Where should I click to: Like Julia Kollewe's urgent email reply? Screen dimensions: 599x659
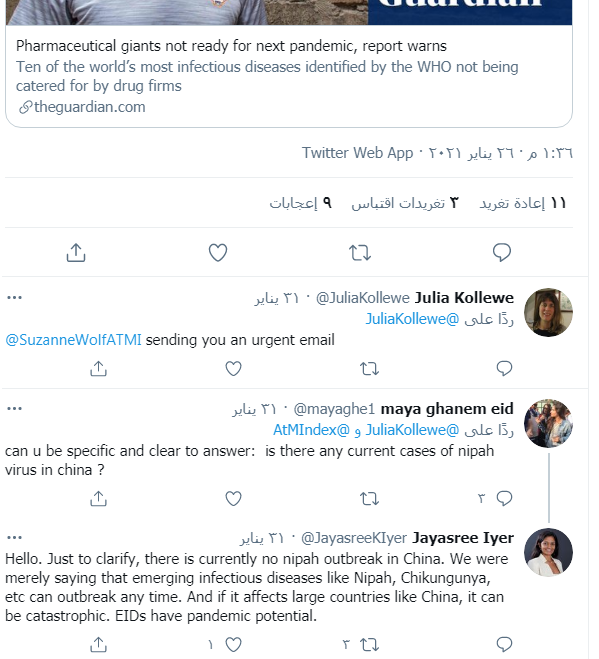pyautogui.click(x=233, y=369)
